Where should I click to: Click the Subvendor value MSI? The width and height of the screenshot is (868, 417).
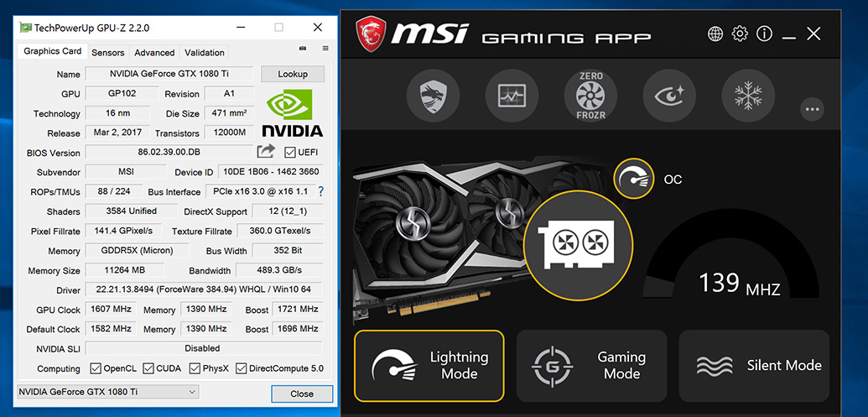(126, 172)
